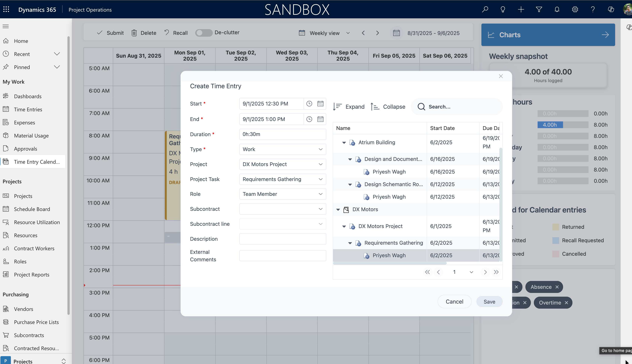Image resolution: width=632 pixels, height=364 pixels.
Task: Click the Save button in the dialog
Action: coord(489,302)
